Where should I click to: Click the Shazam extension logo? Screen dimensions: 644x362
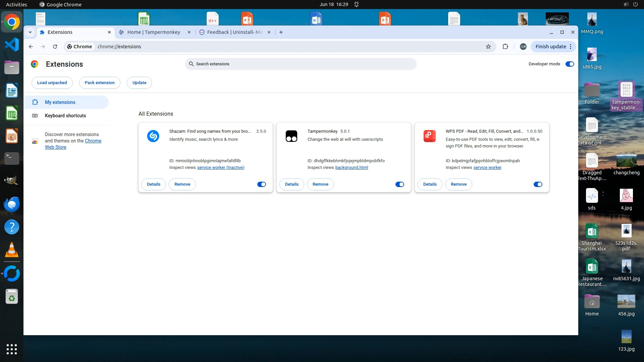click(x=153, y=136)
